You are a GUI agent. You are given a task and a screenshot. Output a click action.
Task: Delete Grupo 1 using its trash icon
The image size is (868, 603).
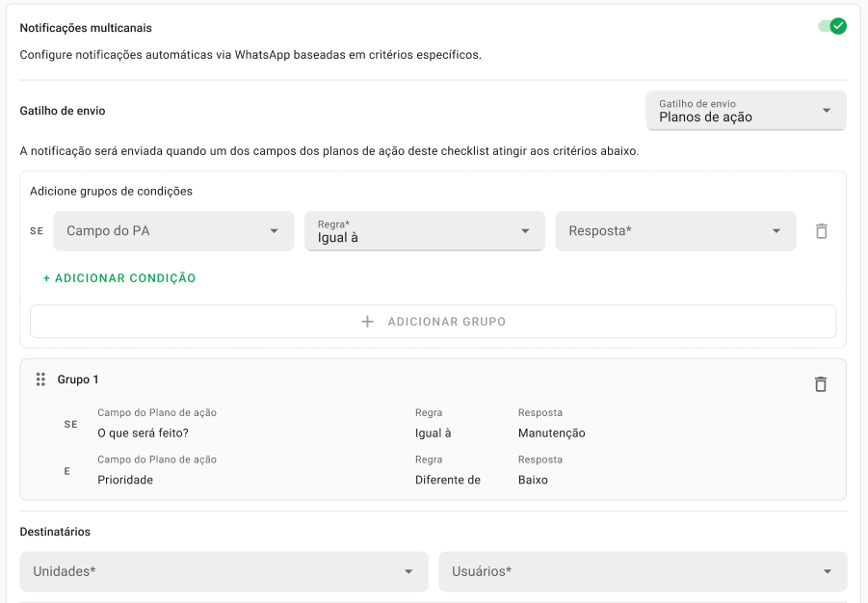click(821, 383)
